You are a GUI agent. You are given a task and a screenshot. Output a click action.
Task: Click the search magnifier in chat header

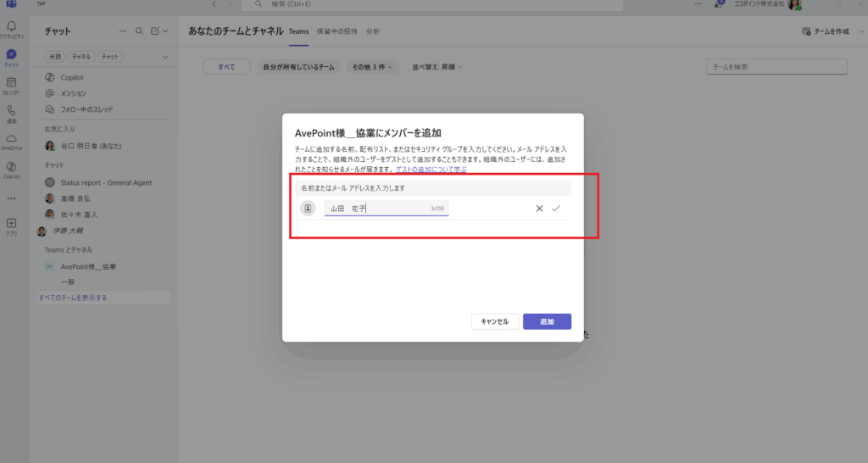pyautogui.click(x=139, y=31)
